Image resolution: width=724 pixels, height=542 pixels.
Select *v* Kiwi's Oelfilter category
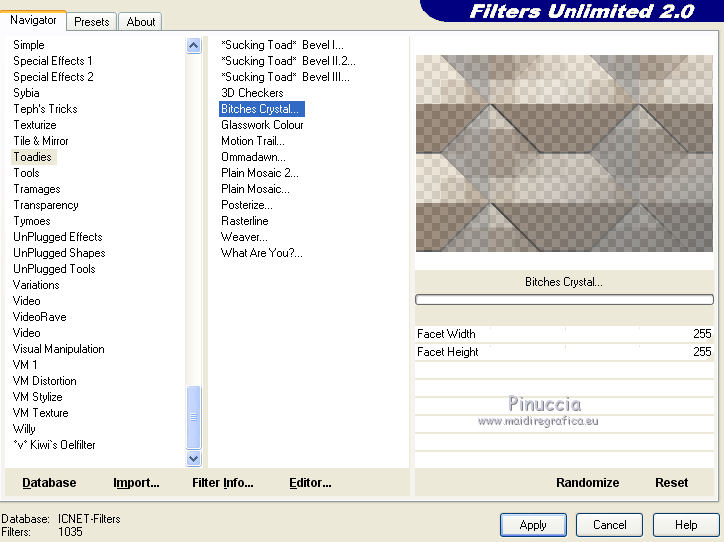pos(54,445)
